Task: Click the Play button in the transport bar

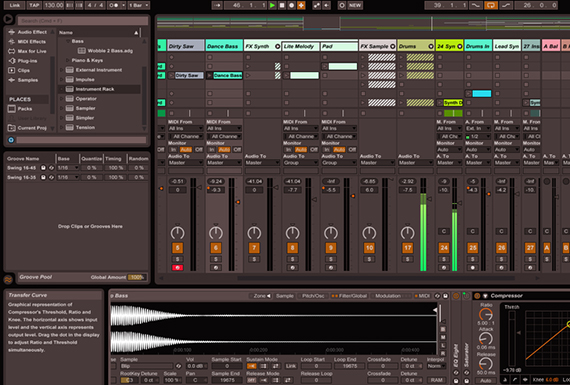Action: (x=272, y=5)
